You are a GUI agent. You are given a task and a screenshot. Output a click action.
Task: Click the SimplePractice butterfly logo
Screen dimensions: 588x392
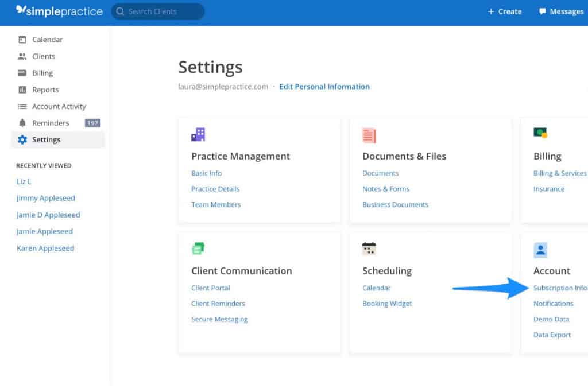[21, 11]
